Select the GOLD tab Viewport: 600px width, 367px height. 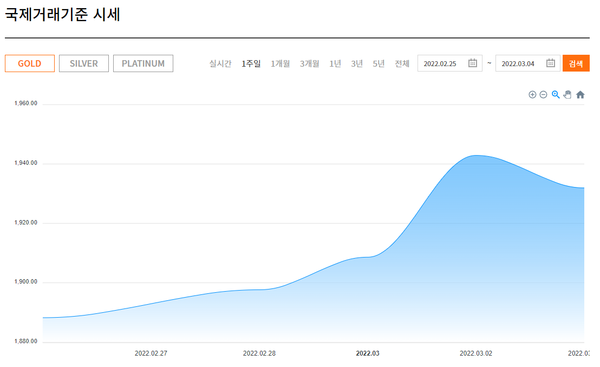(30, 64)
